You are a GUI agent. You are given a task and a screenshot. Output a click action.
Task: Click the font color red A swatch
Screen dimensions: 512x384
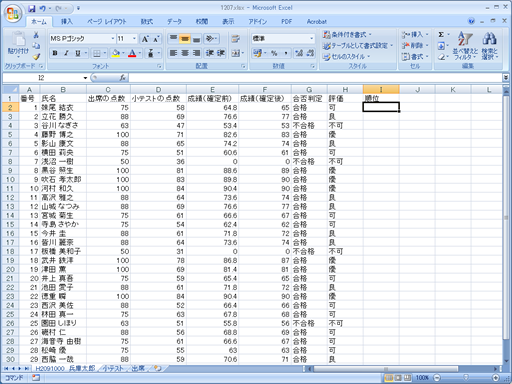click(x=132, y=53)
